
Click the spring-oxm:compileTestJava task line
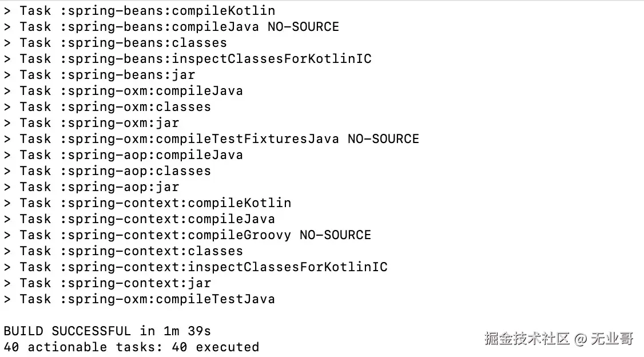[x=139, y=299]
